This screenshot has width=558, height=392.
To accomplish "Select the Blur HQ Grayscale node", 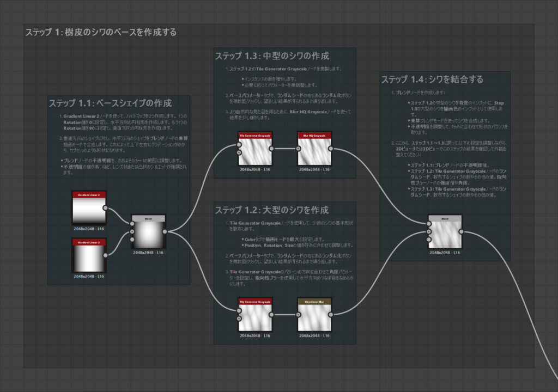I will [314, 150].
